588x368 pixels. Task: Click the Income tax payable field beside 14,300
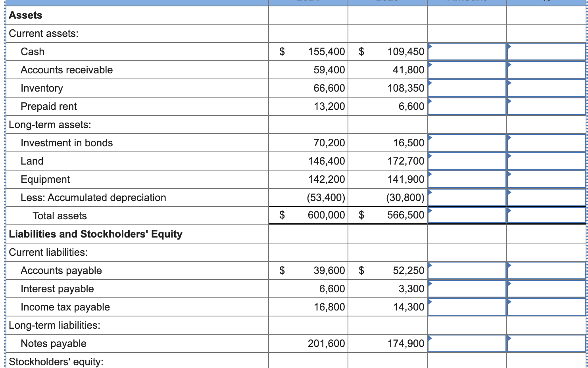467,307
